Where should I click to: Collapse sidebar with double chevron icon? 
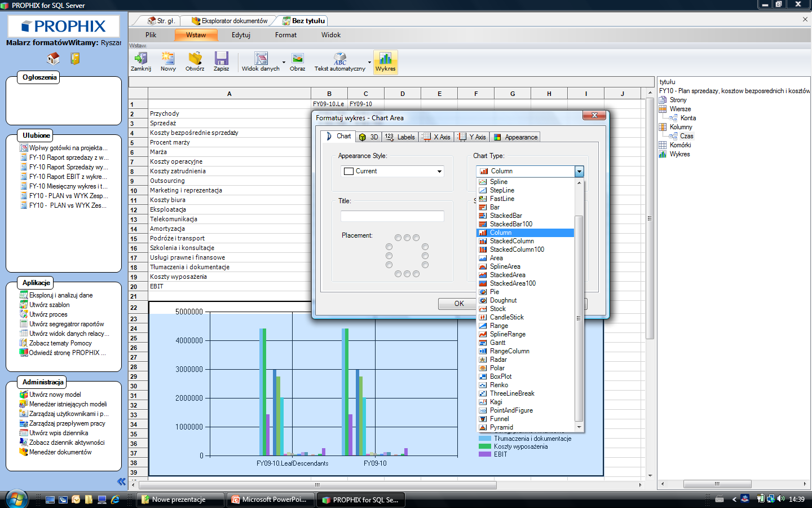tap(121, 481)
